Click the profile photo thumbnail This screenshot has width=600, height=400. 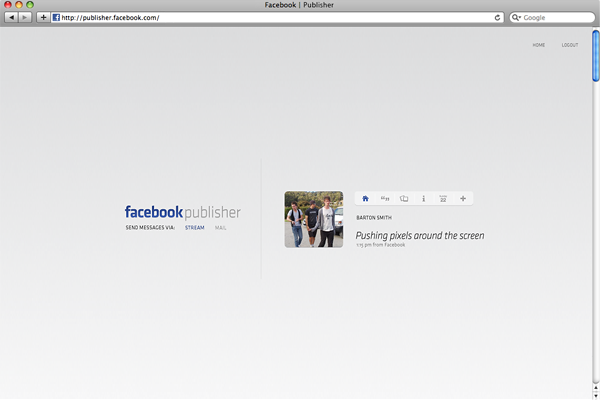(x=314, y=219)
